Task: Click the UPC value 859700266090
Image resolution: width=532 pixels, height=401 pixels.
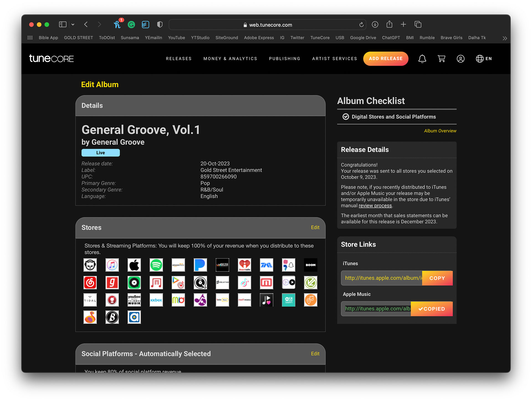Action: point(218,177)
